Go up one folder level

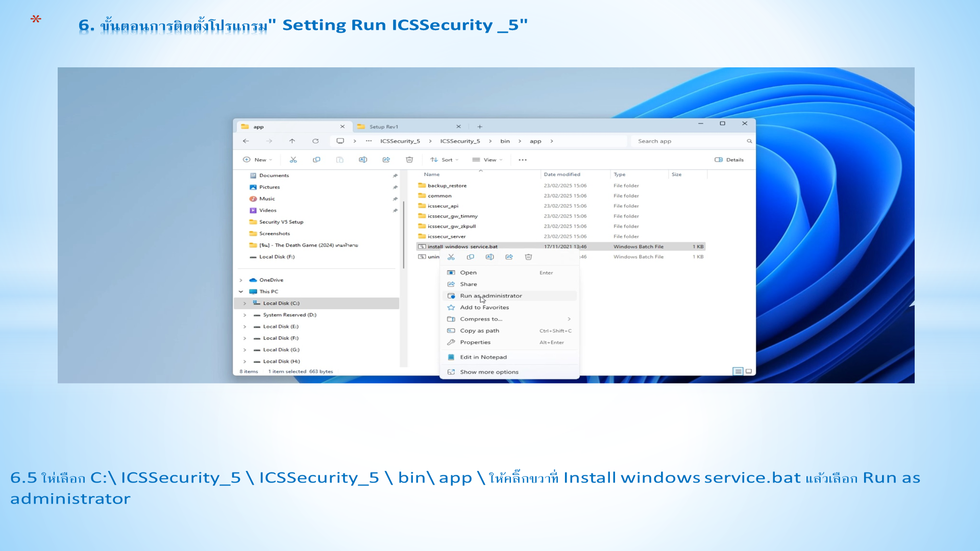pos(292,141)
